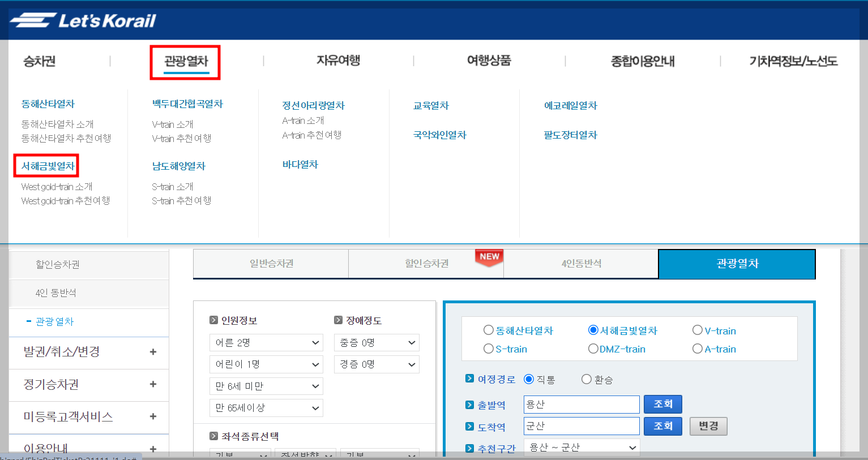Open the 자유여행 top menu
Image resolution: width=868 pixels, height=460 pixels.
[x=338, y=61]
